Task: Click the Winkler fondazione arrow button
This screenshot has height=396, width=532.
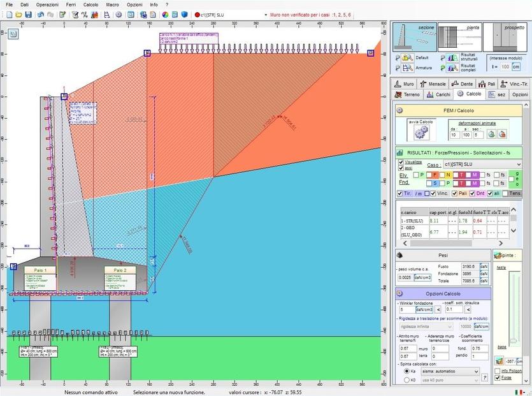Action: 439,309
